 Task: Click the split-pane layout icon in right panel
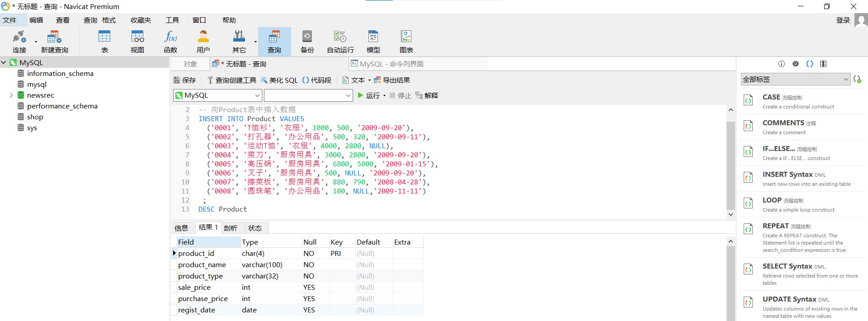pos(823,64)
